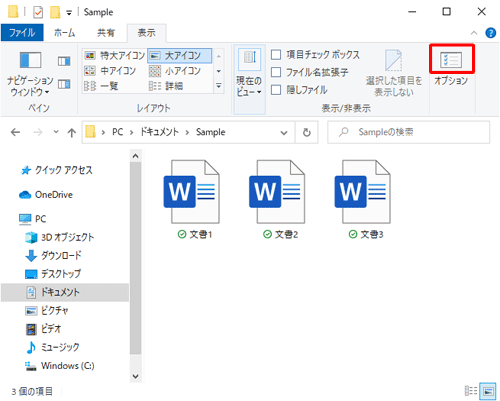
Task: Open ダウンロード in navigation pane
Action: [54, 256]
